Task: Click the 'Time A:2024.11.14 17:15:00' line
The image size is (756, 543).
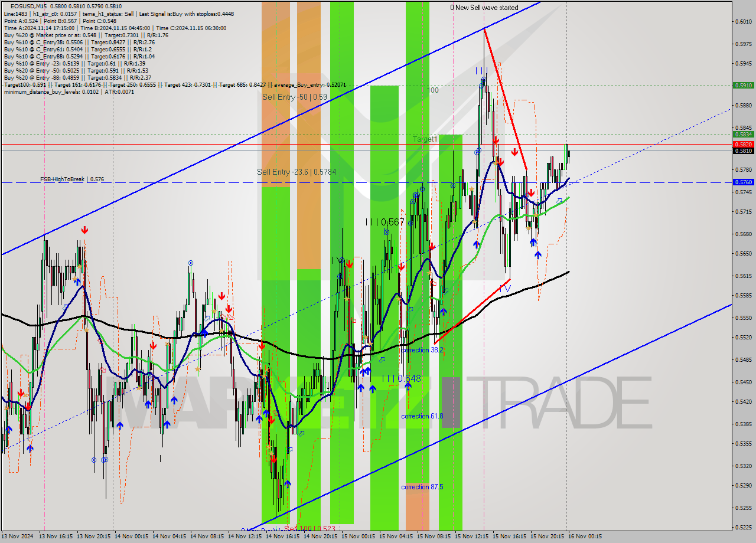Action: 115,28
